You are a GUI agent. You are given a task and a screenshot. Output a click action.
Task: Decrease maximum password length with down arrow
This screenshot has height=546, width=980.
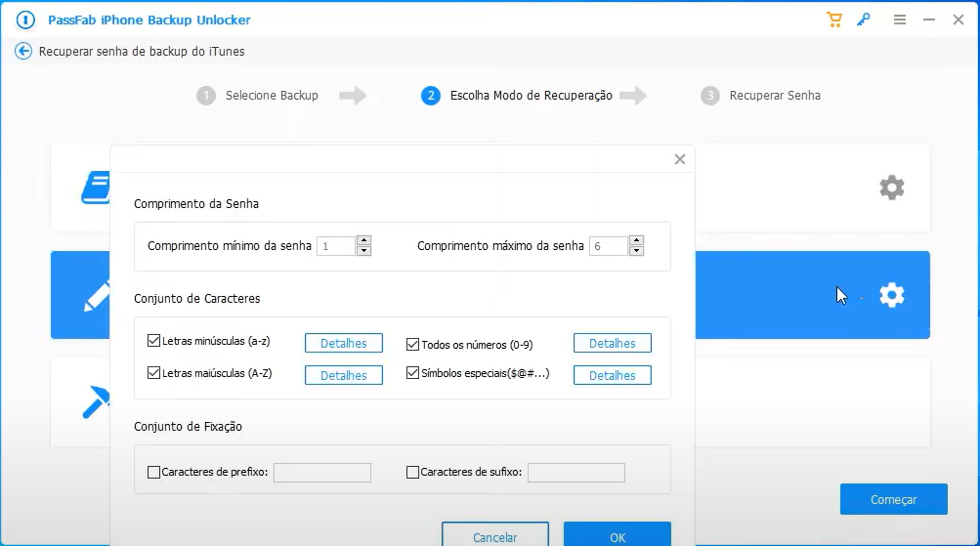(x=635, y=251)
